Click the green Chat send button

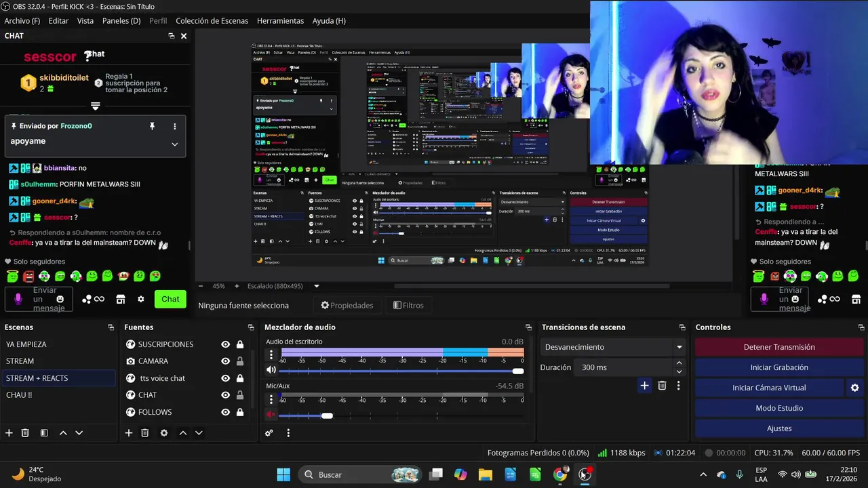[x=170, y=299]
